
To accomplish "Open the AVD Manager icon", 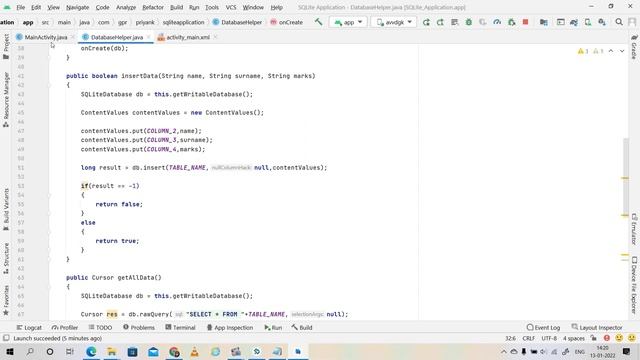I will 588,22.
